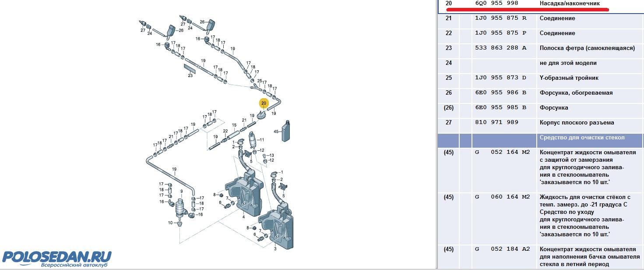The image size is (644, 270).
Task: Click part number 1J0 955 875 R
Action: click(x=500, y=18)
